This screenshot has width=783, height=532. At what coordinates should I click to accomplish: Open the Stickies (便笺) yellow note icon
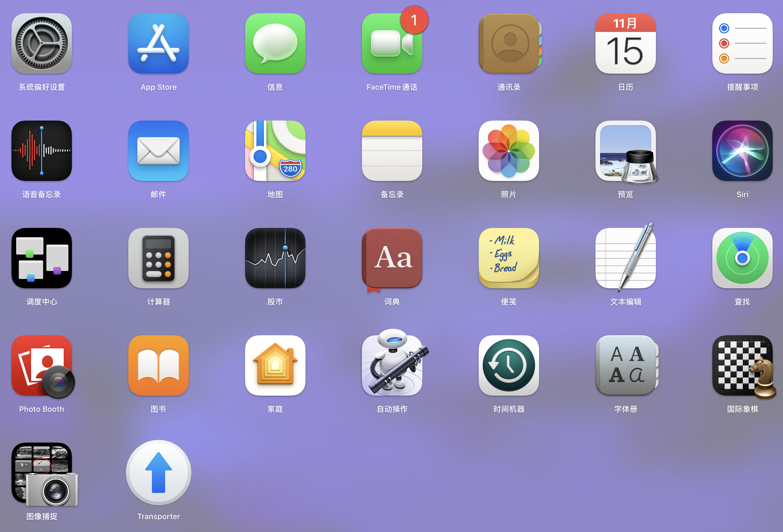[x=509, y=258]
